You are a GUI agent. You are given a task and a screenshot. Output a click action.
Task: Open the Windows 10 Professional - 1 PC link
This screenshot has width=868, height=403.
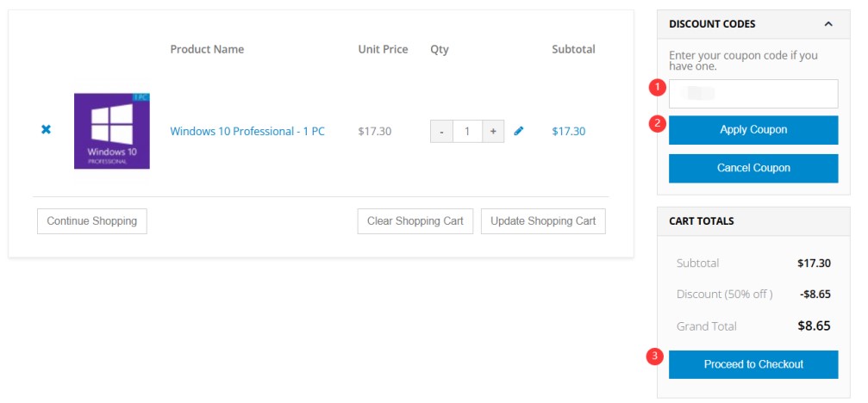tap(247, 132)
